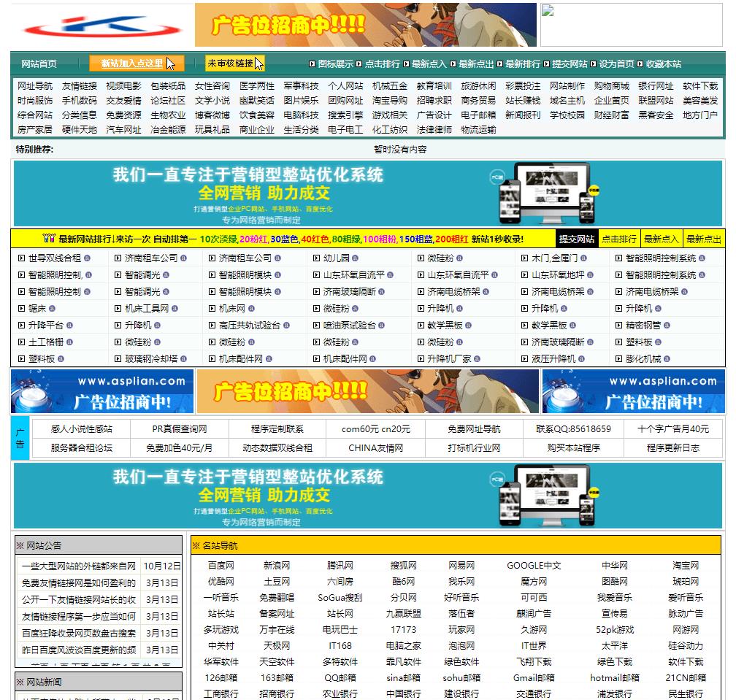Click the 感人小说性感站 ad link
The width and height of the screenshot is (736, 700).
pos(81,428)
